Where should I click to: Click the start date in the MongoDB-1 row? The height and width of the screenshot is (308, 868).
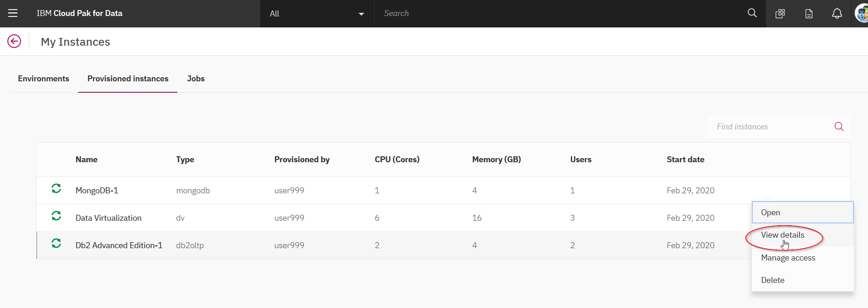691,191
